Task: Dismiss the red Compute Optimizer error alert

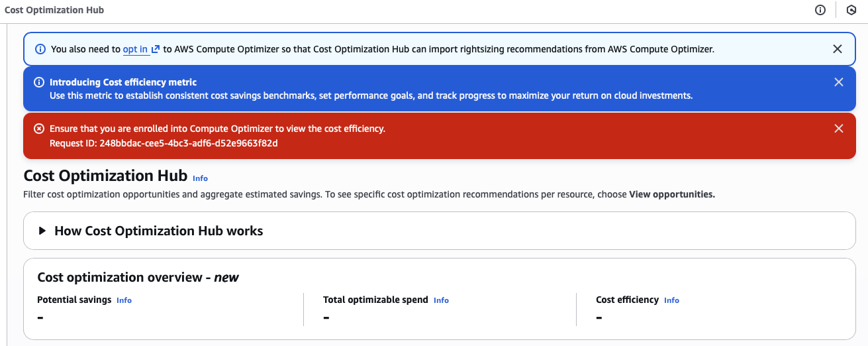Action: point(839,129)
